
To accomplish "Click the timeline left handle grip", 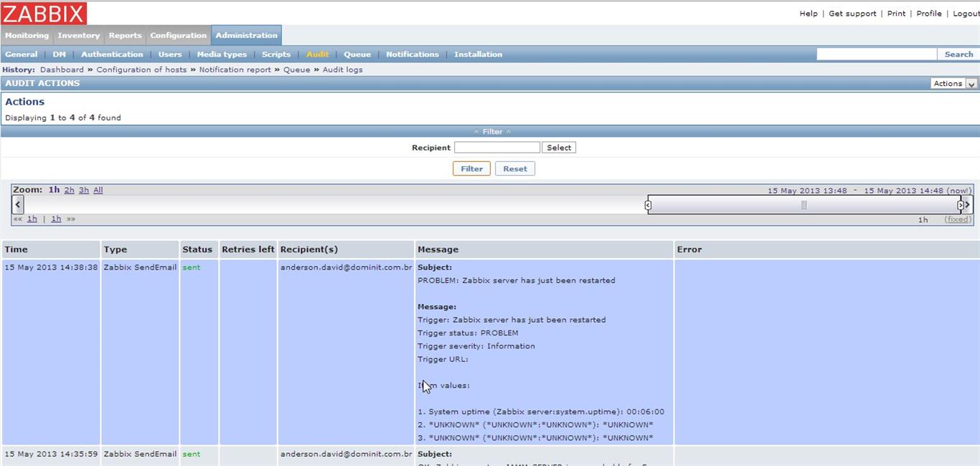I will tap(648, 205).
